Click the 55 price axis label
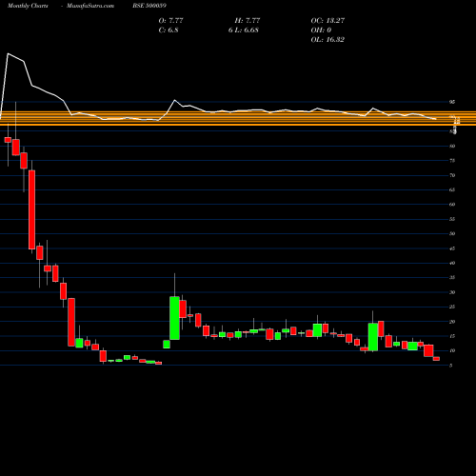The width and height of the screenshot is (476, 476). (452, 219)
